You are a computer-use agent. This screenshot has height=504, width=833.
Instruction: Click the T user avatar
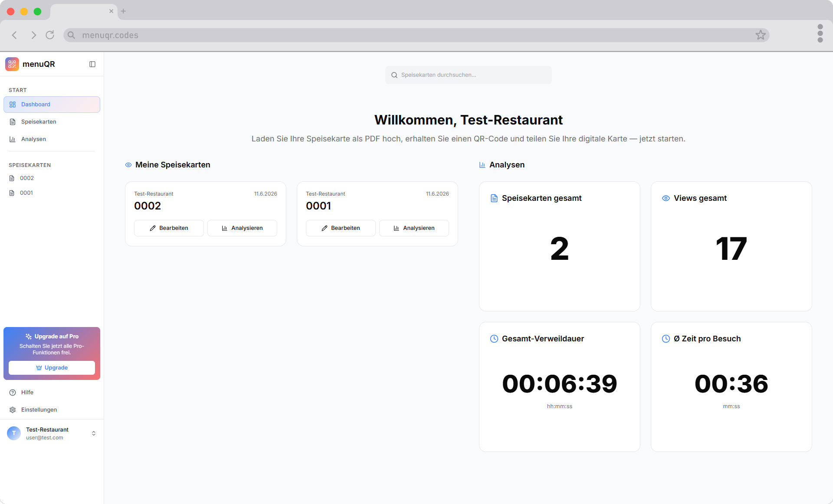point(14,433)
